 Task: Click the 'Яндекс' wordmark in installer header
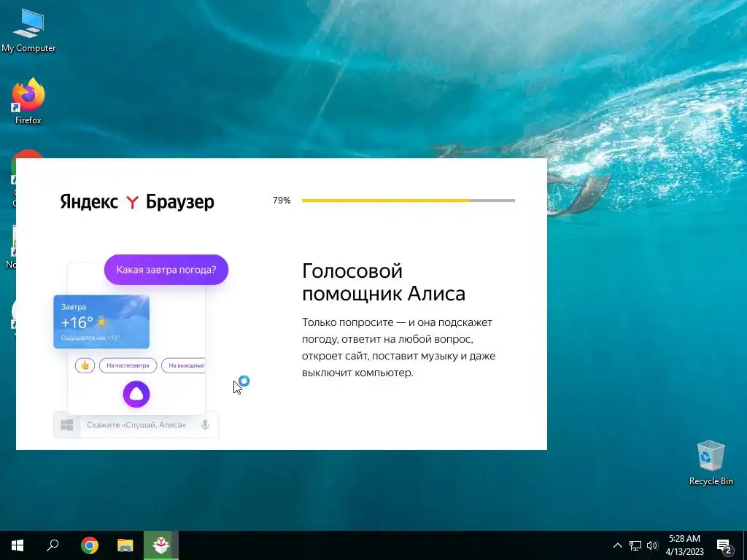[89, 202]
